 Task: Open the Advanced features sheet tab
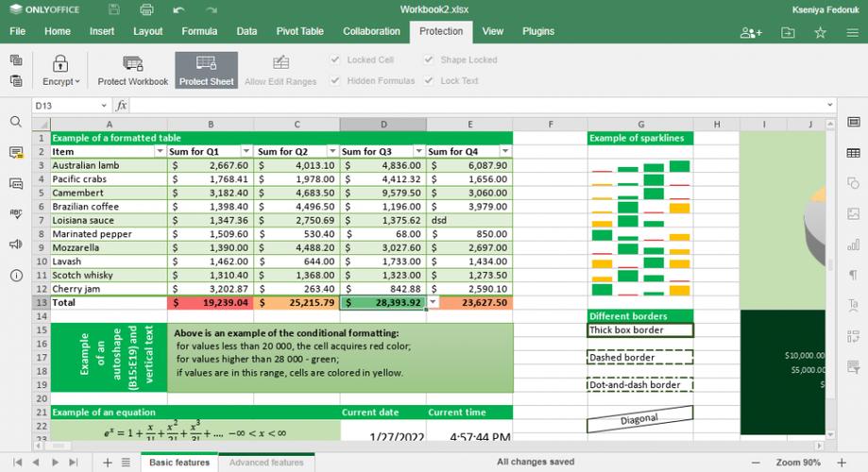(266, 463)
